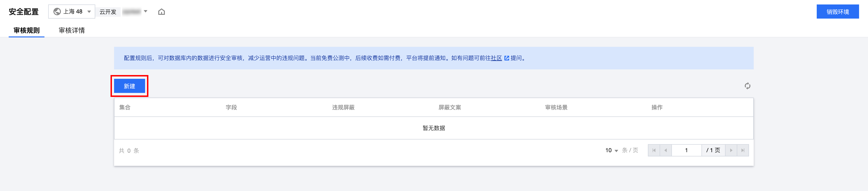This screenshot has height=191, width=868.
Task: Click external link icon next to 社区
Action: pos(507,58)
